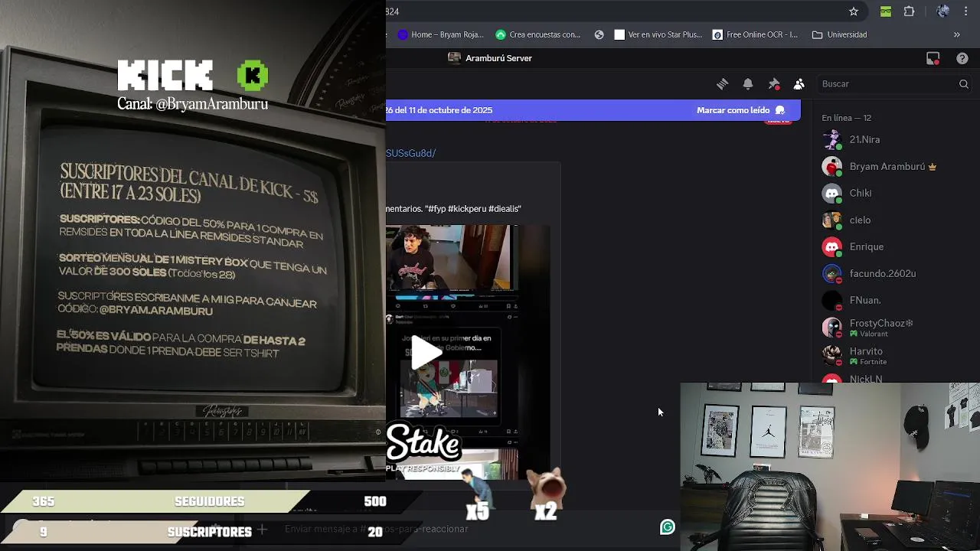Click the crown icon beside Bryam Aramburú
The width and height of the screenshot is (980, 551).
tap(933, 167)
